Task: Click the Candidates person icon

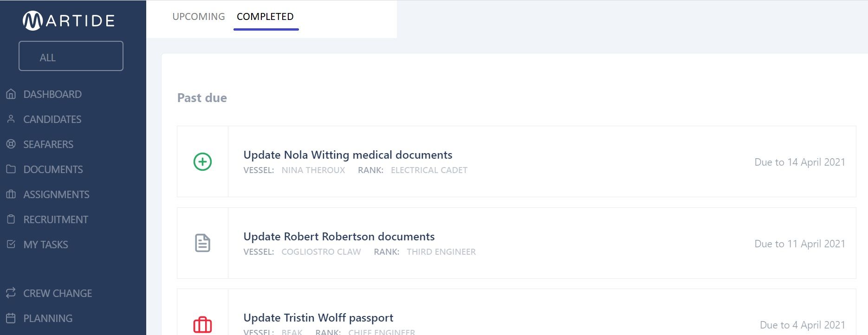Action: click(x=11, y=119)
